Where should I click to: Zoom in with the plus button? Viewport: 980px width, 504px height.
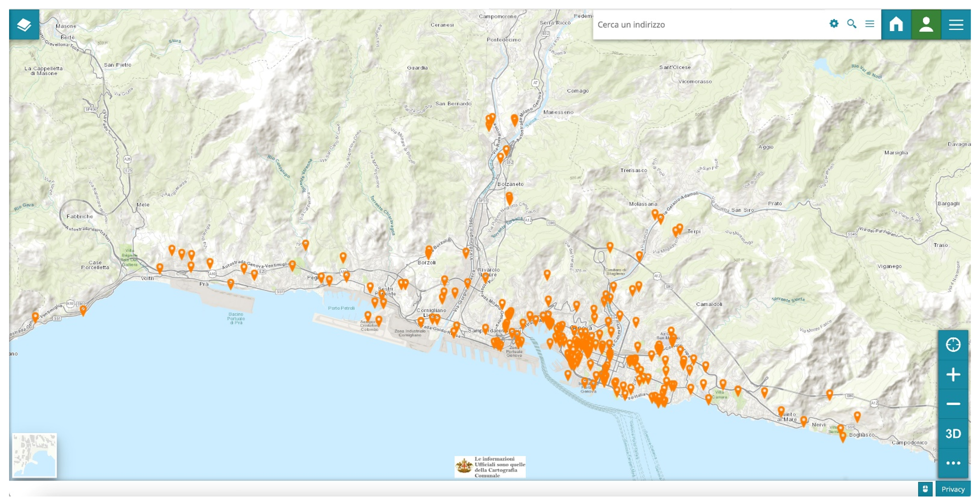[x=953, y=375]
